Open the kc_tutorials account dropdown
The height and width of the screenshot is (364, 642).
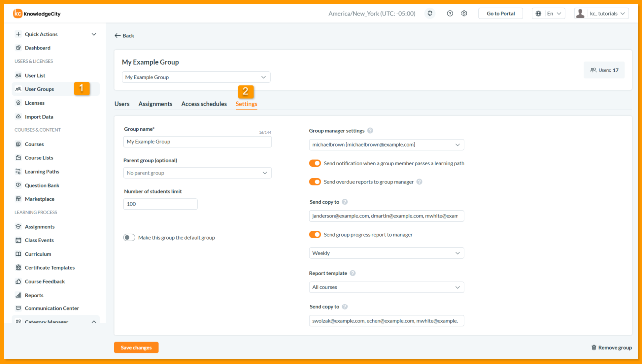(x=601, y=14)
